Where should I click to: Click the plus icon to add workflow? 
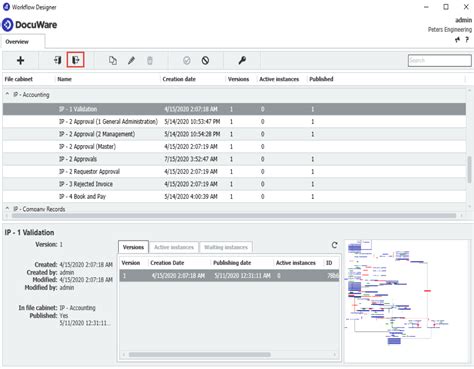click(21, 60)
